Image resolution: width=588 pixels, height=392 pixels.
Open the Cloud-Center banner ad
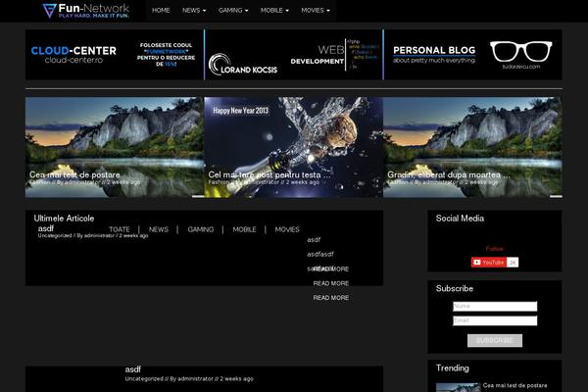pos(115,55)
